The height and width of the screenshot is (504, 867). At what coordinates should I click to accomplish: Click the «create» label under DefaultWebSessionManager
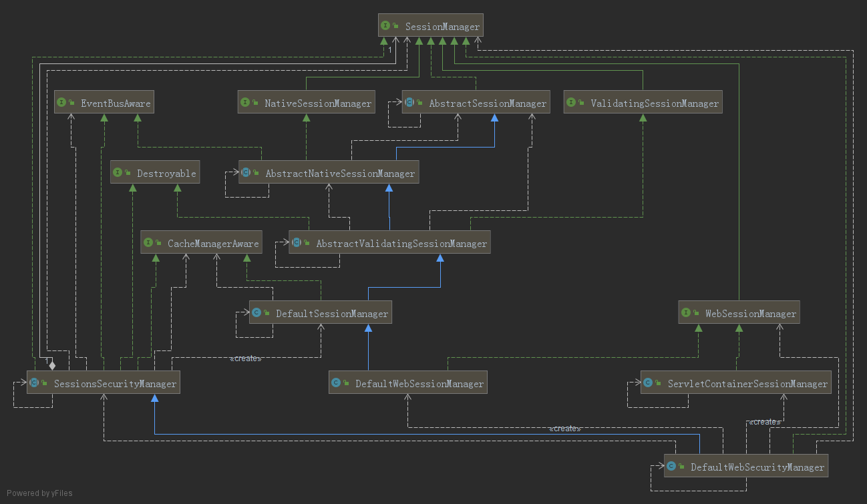[x=564, y=429]
